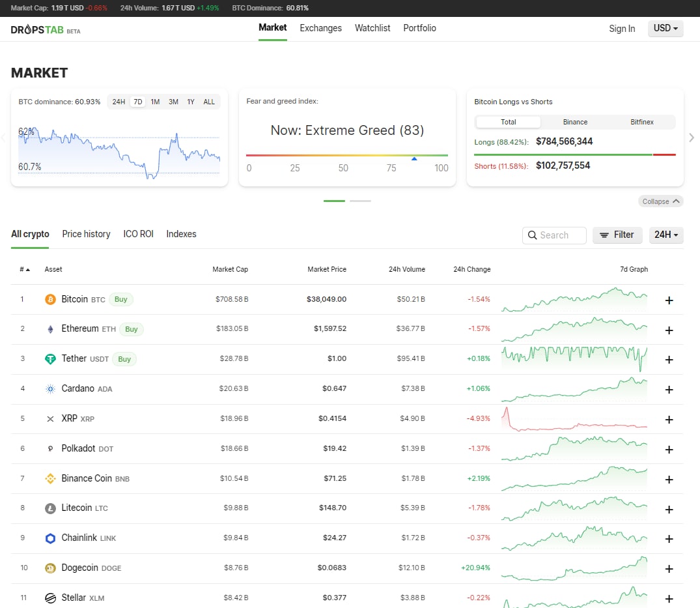Select 24H range on BTC dominance chart
The height and width of the screenshot is (608, 700).
119,102
